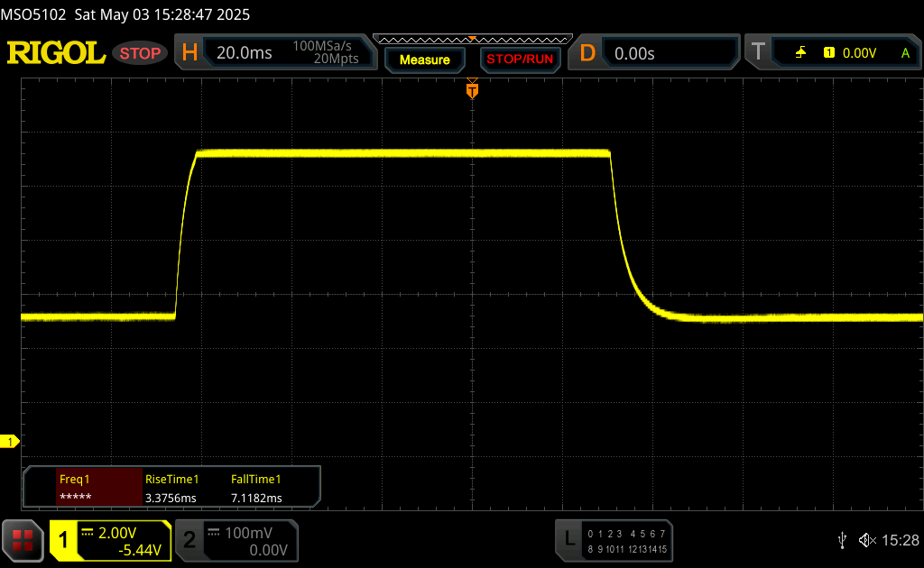Open the 0.00V trigger level setting

pyautogui.click(x=859, y=53)
